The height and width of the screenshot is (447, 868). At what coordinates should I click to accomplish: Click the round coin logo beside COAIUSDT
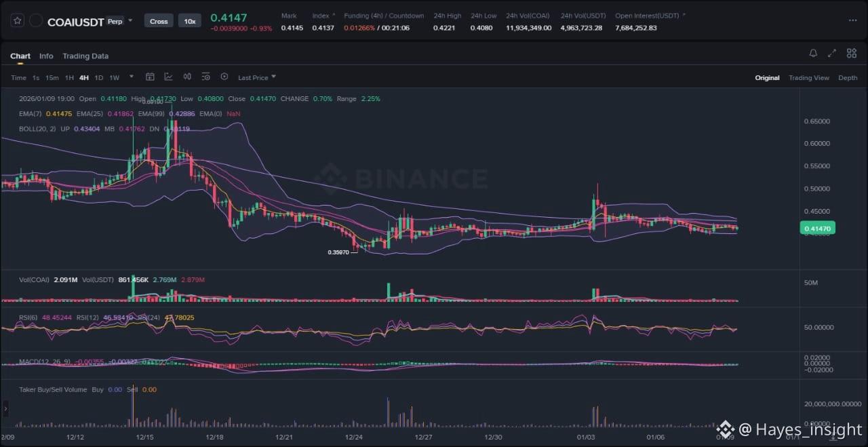tap(37, 21)
